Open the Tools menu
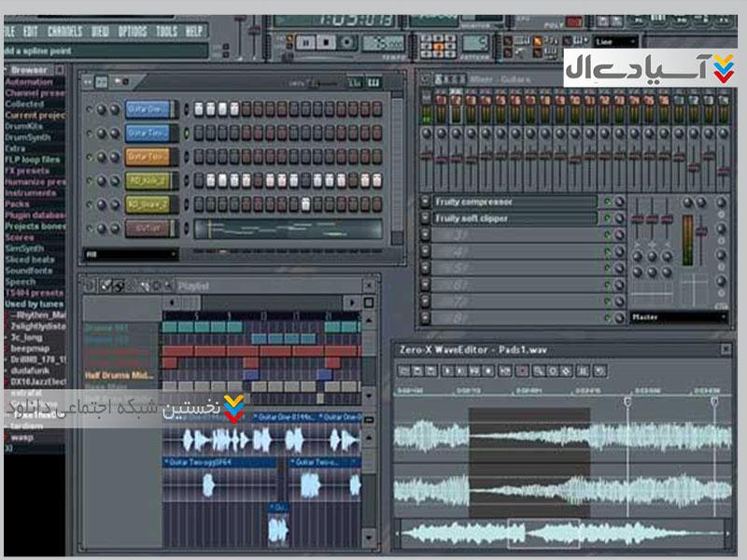The width and height of the screenshot is (747, 560). (x=165, y=31)
